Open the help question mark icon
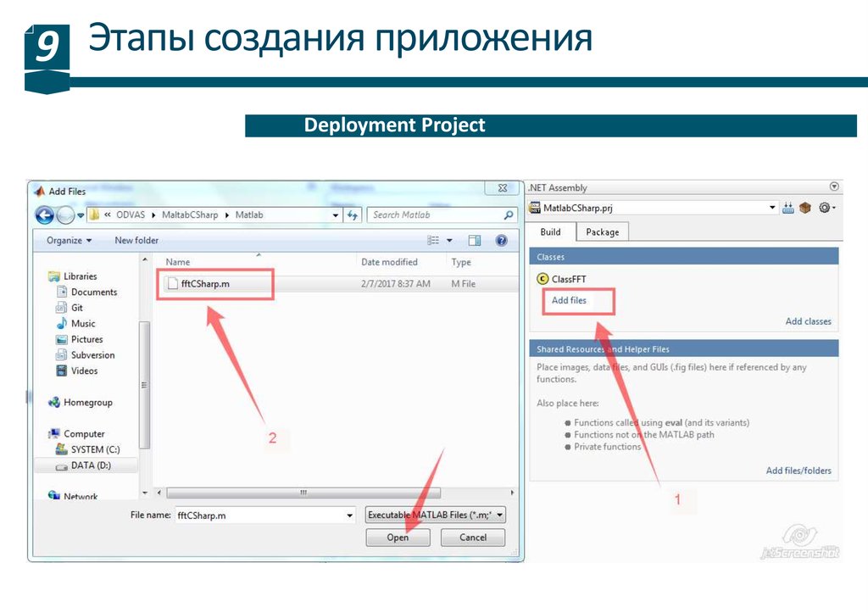This screenshot has width=868, height=613. point(501,241)
